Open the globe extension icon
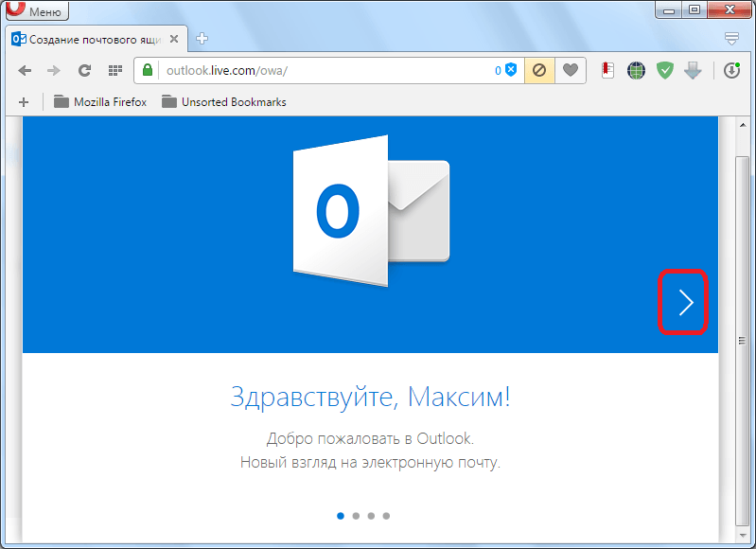 click(x=636, y=71)
